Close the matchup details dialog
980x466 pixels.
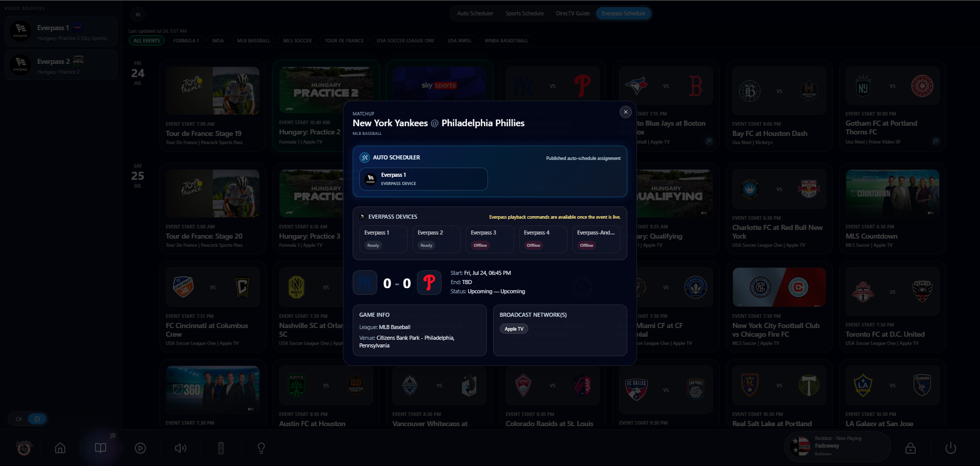[625, 112]
